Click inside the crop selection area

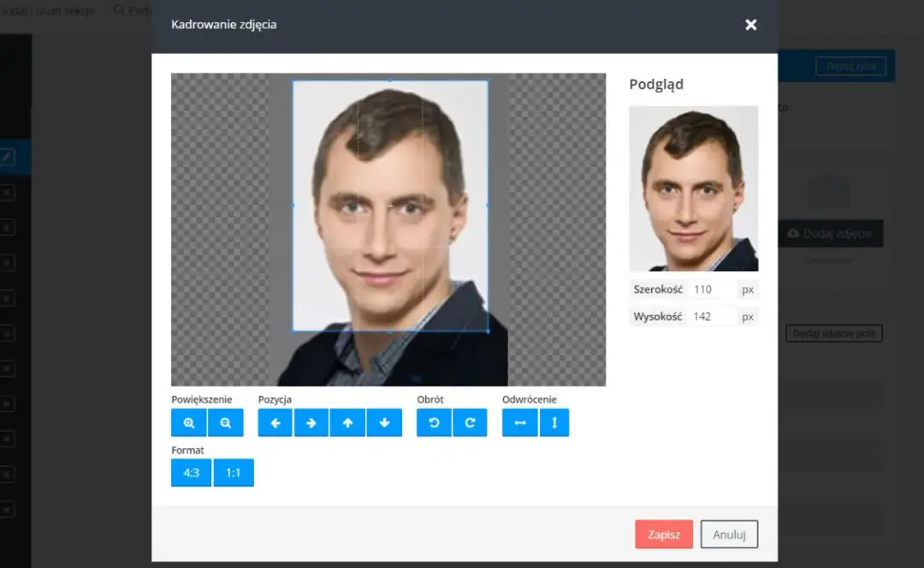390,205
